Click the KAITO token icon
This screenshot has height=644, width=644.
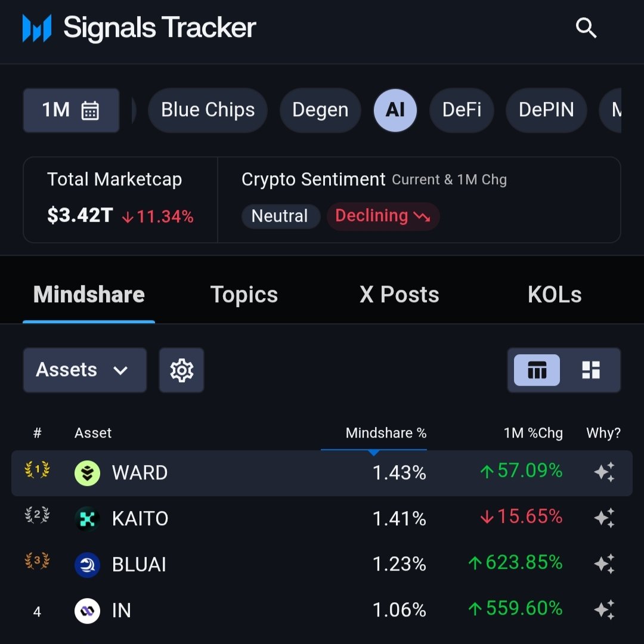87,519
